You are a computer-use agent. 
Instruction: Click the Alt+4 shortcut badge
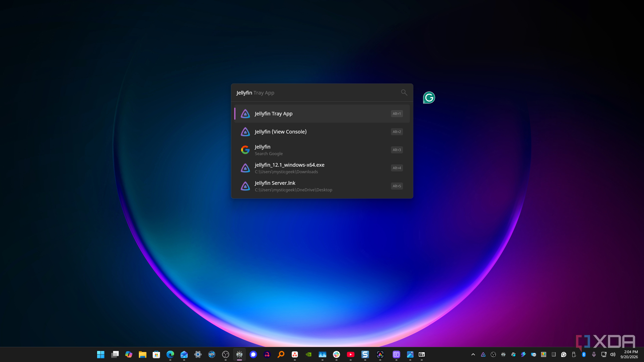(x=397, y=168)
